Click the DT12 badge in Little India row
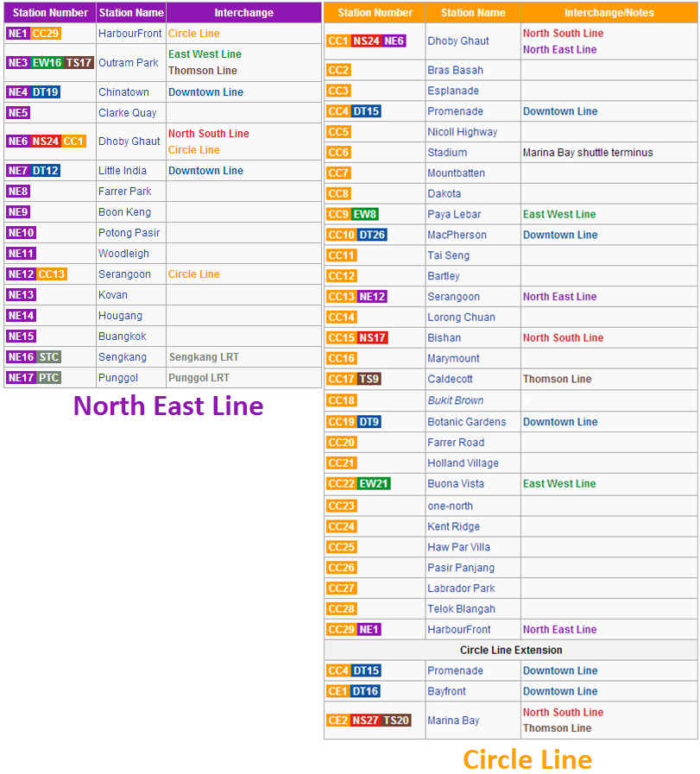 pyautogui.click(x=46, y=171)
